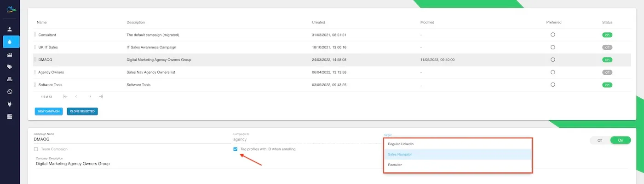644x184 pixels.
Task: Sort by Preferred column header
Action: click(x=554, y=22)
